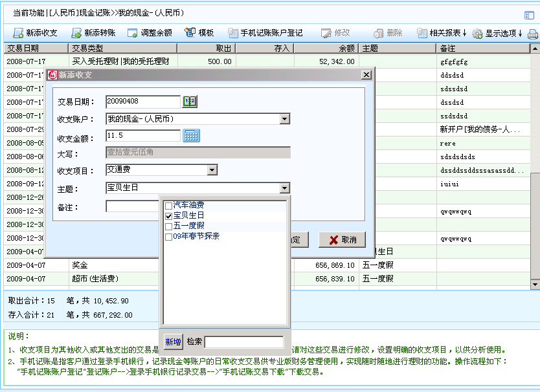Collapse the 主题 dropdown arrow
This screenshot has height=392, width=540.
coord(284,188)
